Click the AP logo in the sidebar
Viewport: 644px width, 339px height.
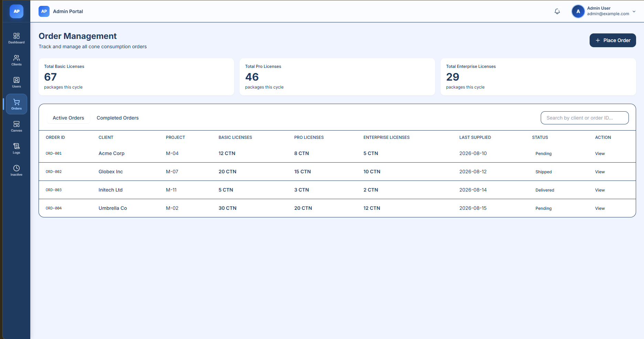click(17, 11)
